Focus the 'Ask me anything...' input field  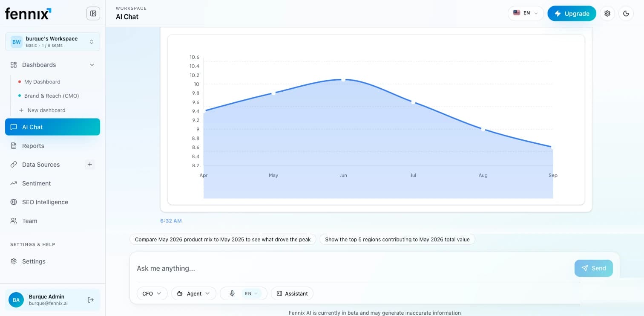pos(354,268)
